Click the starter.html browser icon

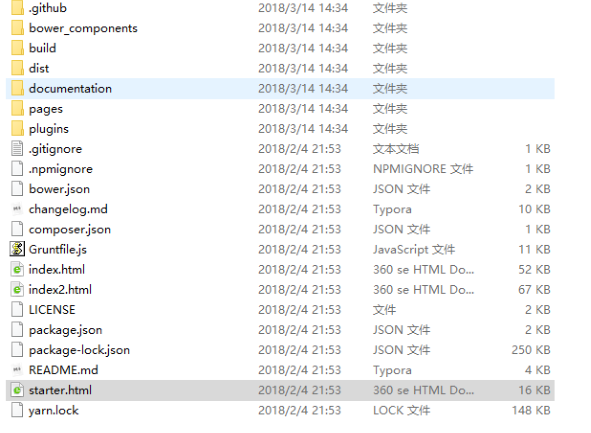(17, 390)
